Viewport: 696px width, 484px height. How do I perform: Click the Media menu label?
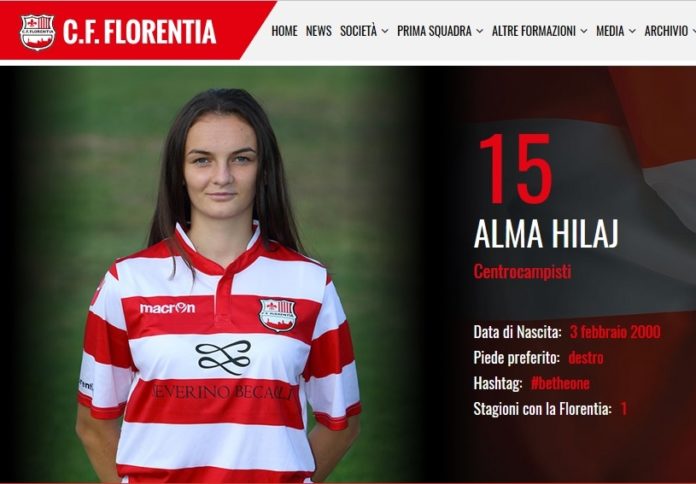[x=610, y=31]
